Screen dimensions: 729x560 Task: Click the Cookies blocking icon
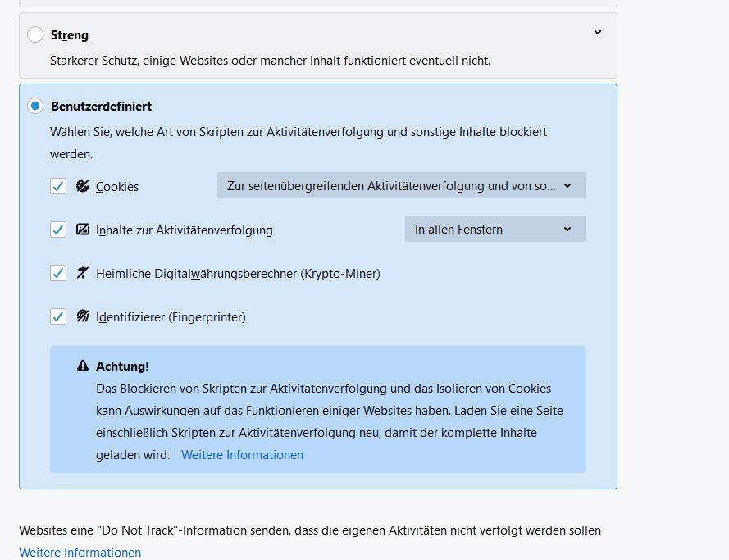coord(83,186)
